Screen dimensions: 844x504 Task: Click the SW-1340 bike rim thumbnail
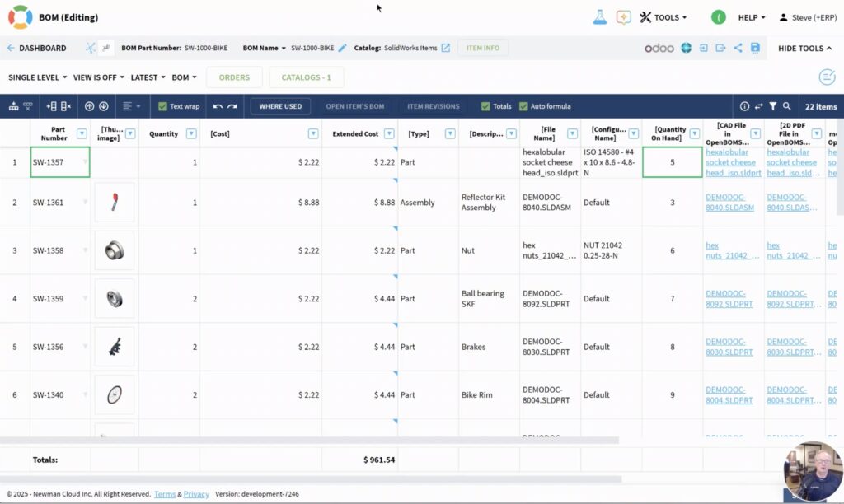114,394
